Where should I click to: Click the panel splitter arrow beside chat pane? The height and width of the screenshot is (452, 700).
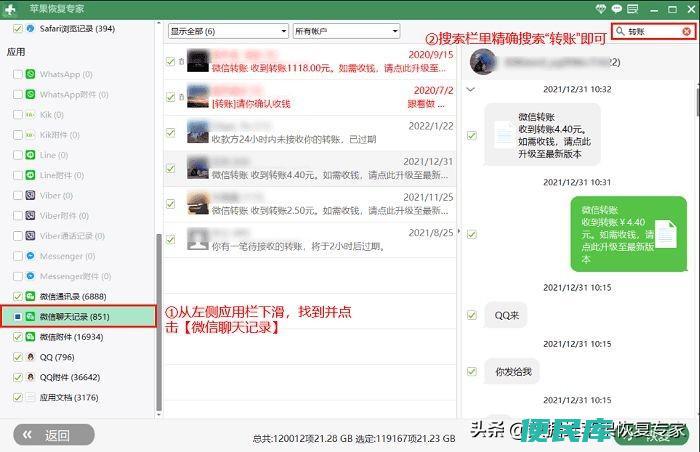(459, 231)
